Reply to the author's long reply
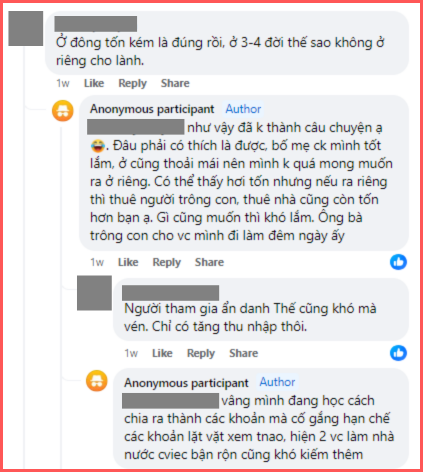The image size is (423, 472). click(x=167, y=262)
